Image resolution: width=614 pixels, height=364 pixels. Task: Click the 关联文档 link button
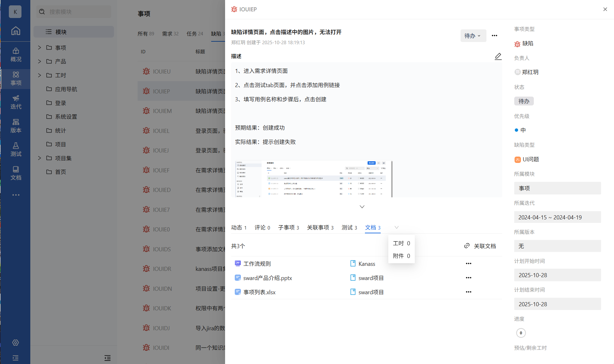480,246
